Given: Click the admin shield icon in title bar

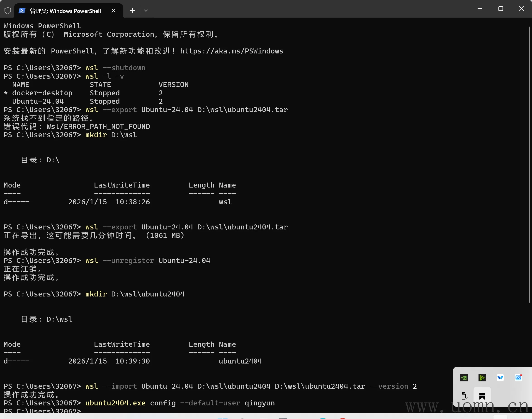Looking at the screenshot, I should point(8,11).
